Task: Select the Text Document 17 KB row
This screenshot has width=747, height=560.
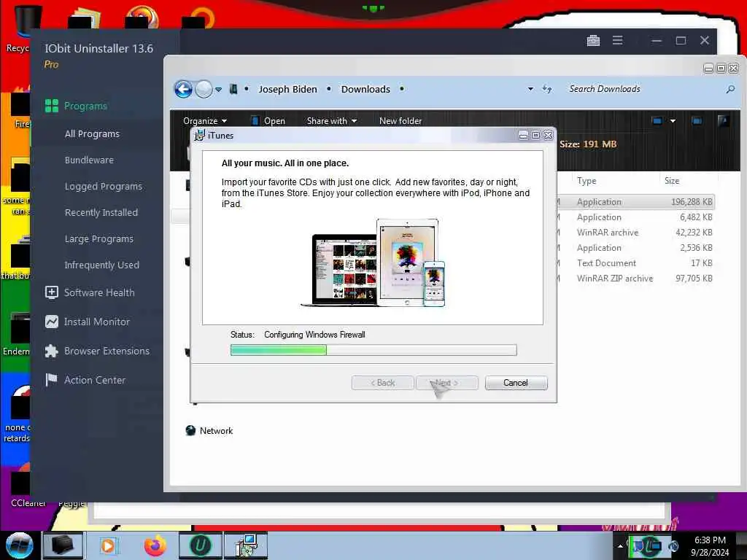Action: 636,262
